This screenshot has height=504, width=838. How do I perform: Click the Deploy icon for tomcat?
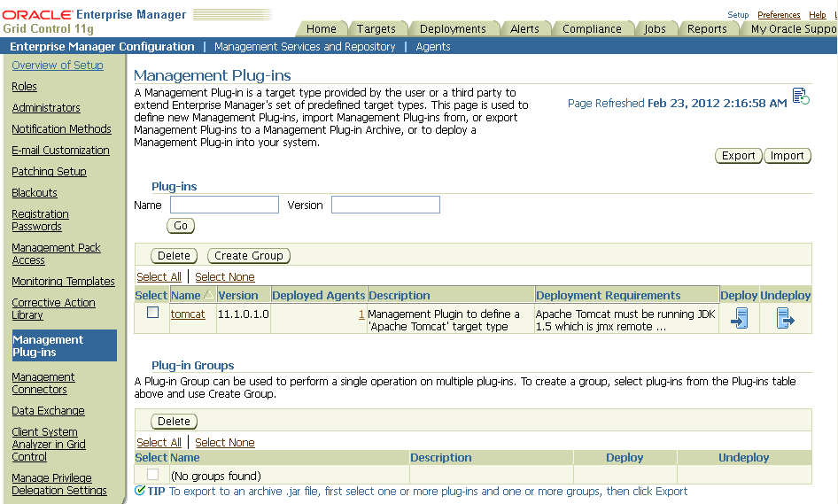tap(739, 319)
